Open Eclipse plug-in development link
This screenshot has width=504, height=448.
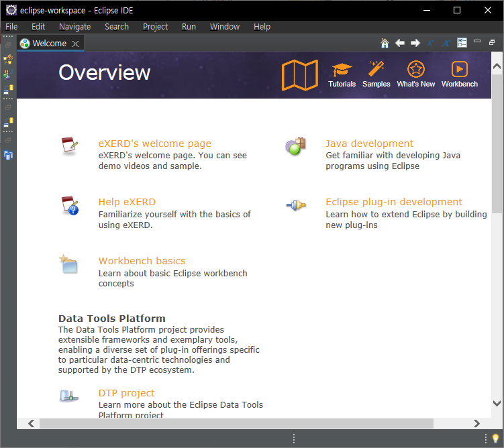point(394,202)
